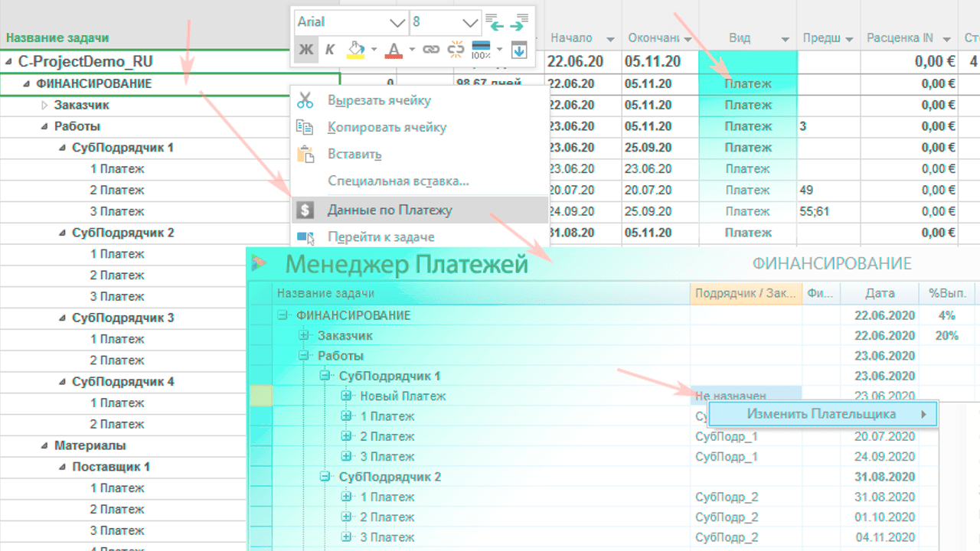
Task: Choose Копировать ячейку from context menu
Action: click(387, 128)
